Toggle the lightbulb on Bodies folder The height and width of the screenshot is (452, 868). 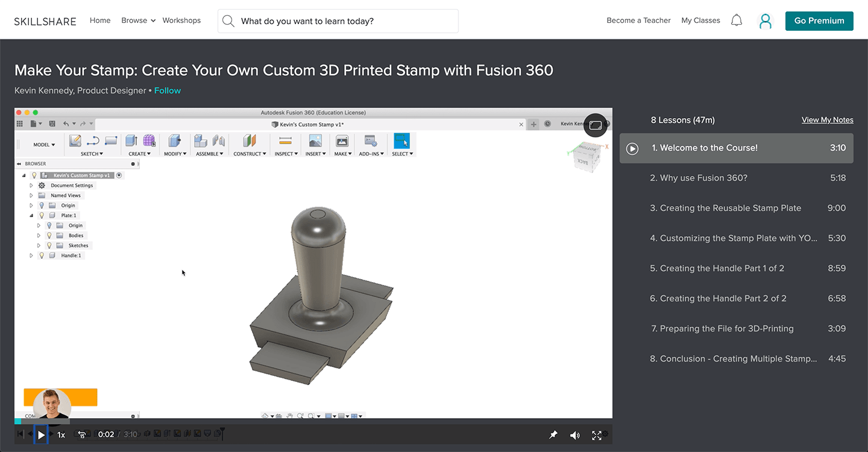[49, 236]
